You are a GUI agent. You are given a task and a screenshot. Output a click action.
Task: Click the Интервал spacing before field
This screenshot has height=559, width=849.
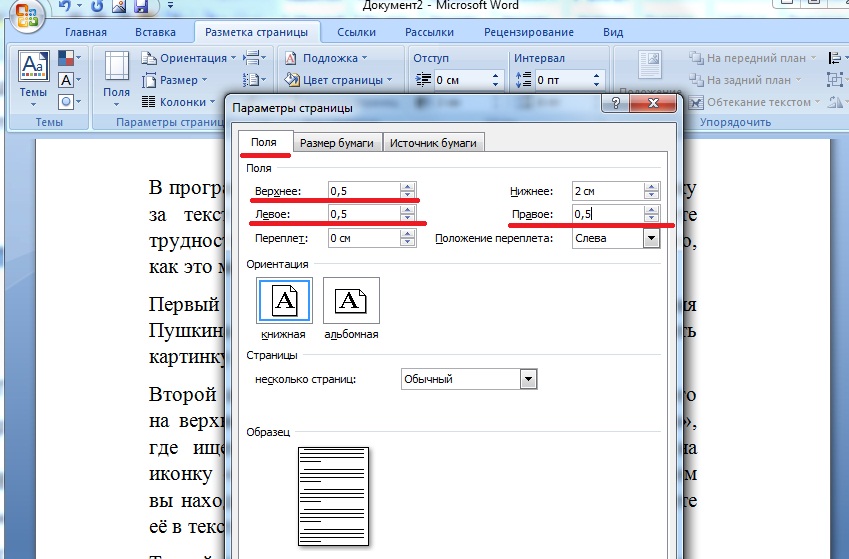(x=561, y=80)
